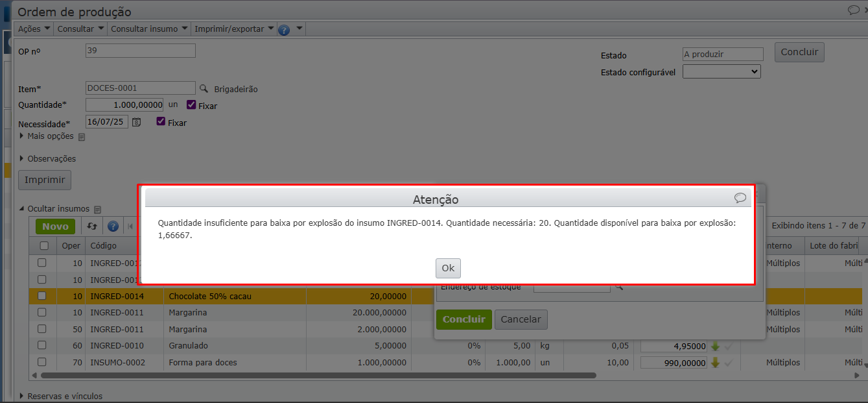
Task: Open the Estado configurável dropdown
Action: click(x=721, y=71)
